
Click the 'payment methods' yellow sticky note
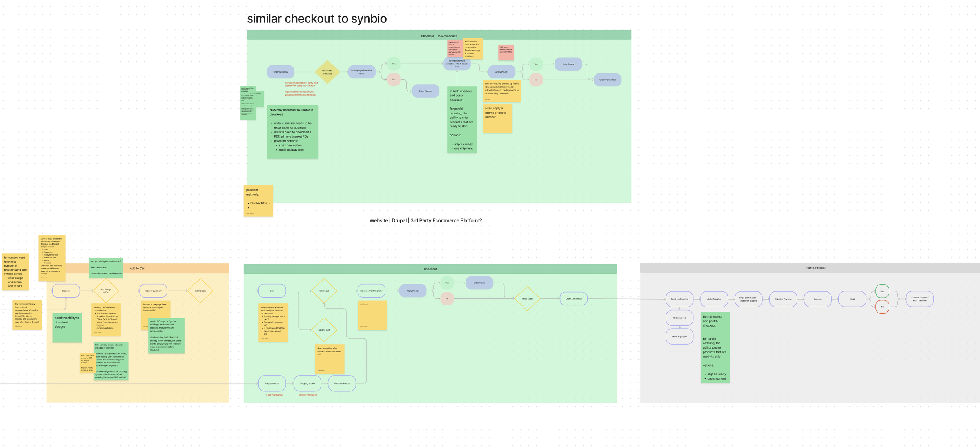click(x=258, y=200)
